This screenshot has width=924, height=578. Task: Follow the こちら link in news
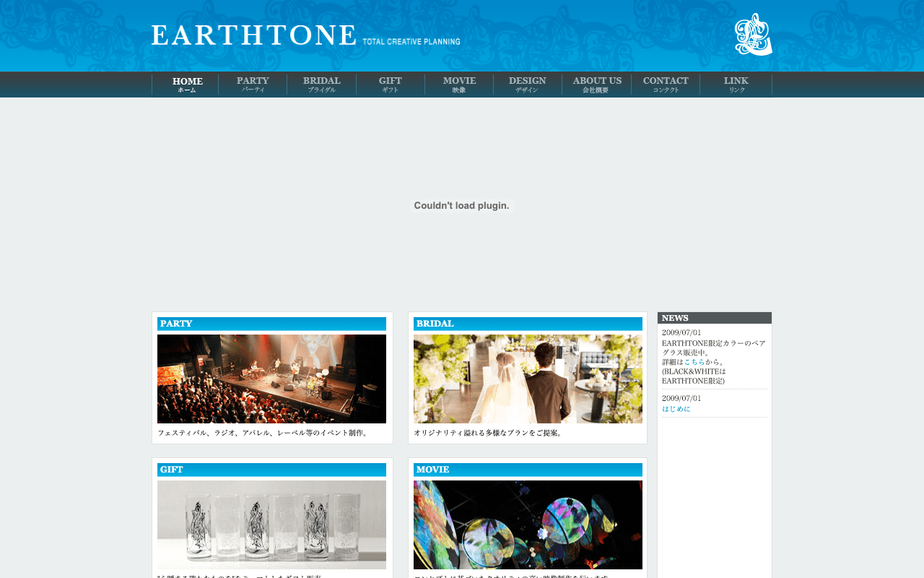click(x=694, y=362)
